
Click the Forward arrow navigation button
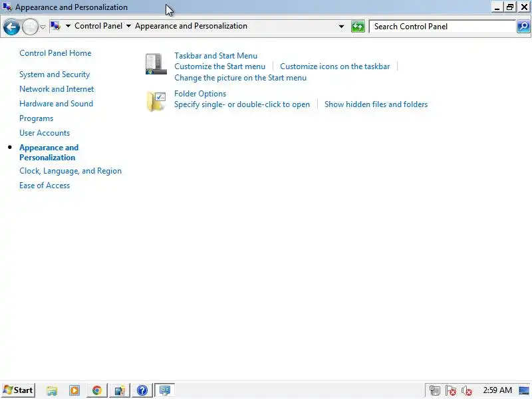click(30, 27)
